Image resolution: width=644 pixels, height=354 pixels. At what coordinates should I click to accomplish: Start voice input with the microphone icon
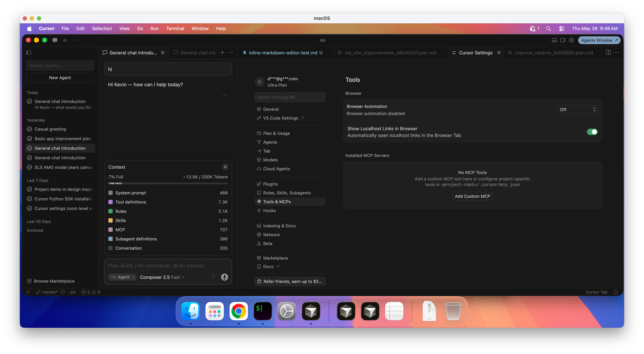[225, 277]
